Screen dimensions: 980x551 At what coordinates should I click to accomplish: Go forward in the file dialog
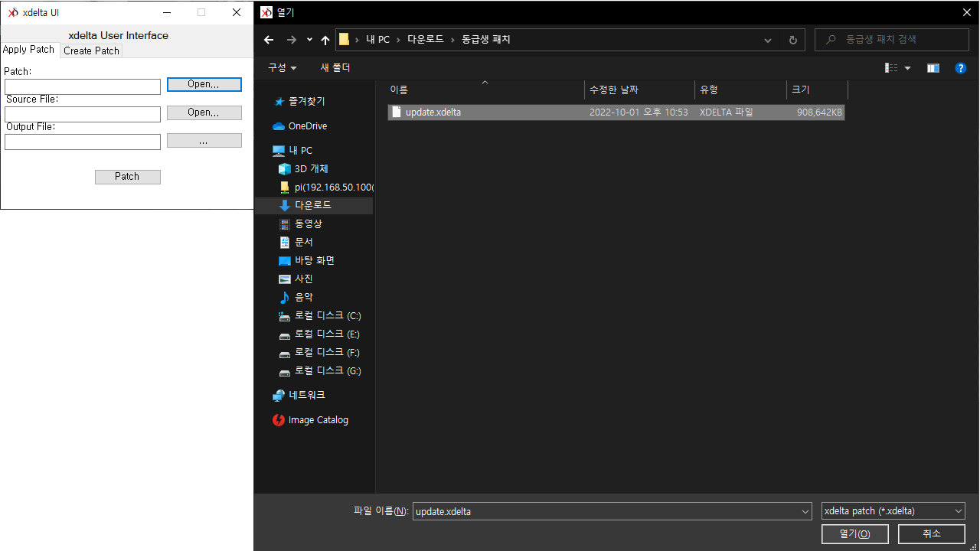291,40
